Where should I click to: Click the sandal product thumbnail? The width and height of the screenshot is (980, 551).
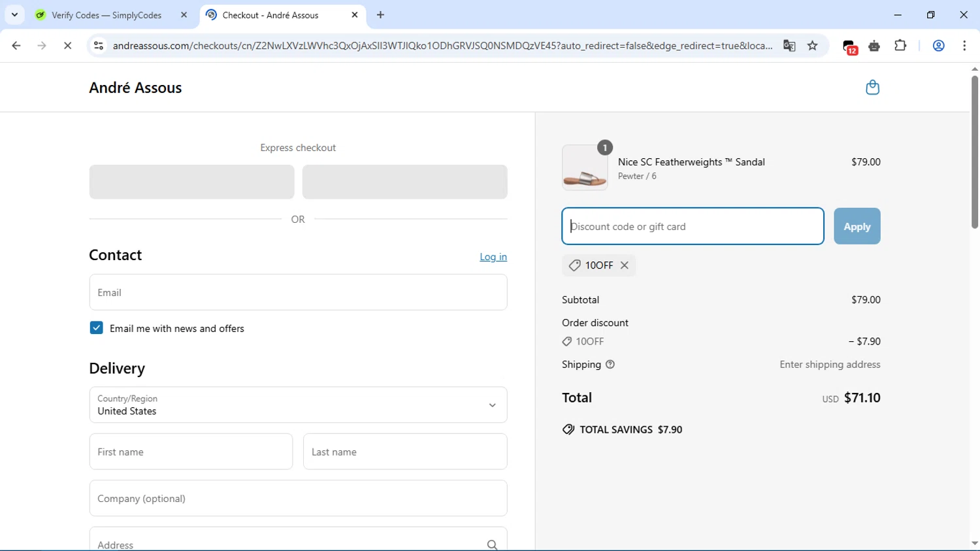(x=585, y=167)
